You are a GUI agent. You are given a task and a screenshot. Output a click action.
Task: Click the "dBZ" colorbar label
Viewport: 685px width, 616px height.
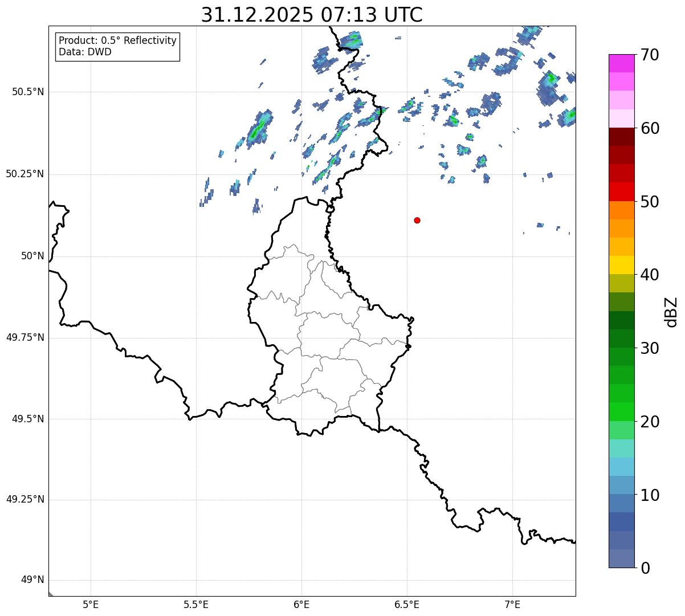click(671, 312)
